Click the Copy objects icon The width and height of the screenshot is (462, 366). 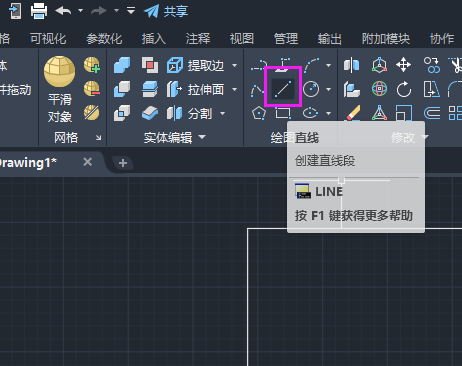[432, 65]
